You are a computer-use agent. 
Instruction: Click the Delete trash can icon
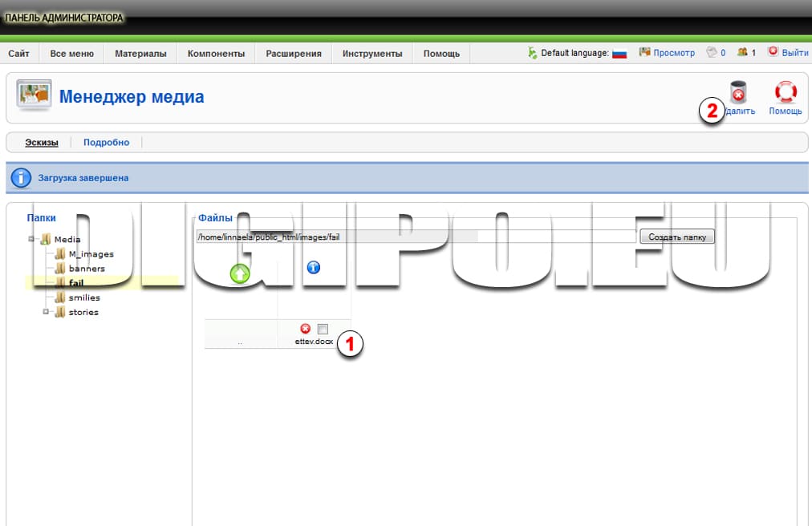738,93
